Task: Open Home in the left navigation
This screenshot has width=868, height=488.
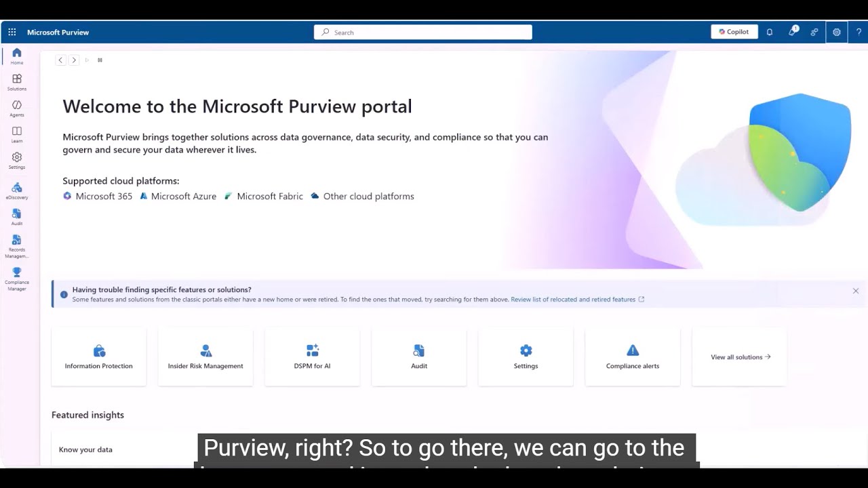Action: (x=17, y=56)
